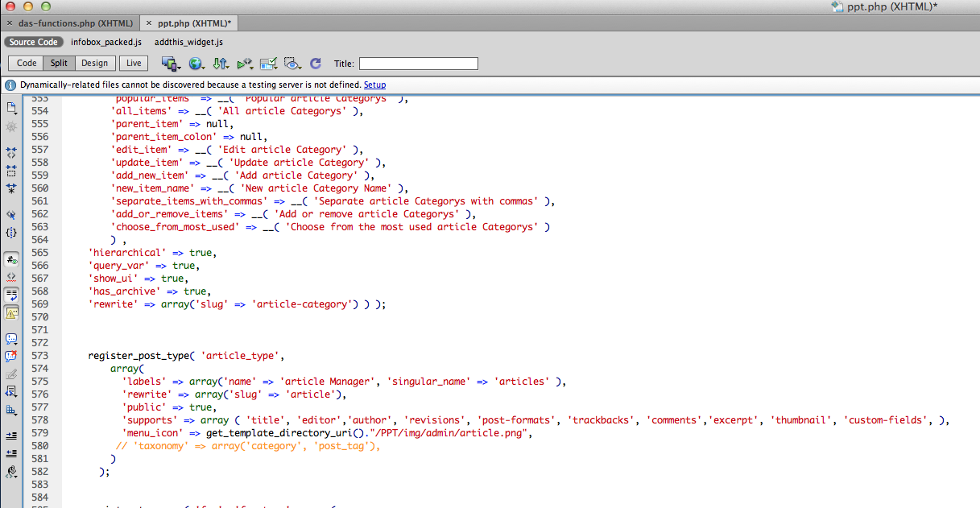This screenshot has width=980, height=508.
Task: Click in the document Title field
Action: click(x=418, y=64)
